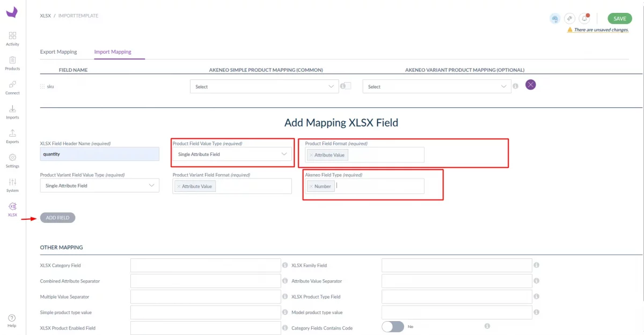Click the drag handle of the sku row
The width and height of the screenshot is (644, 335).
[42, 86]
